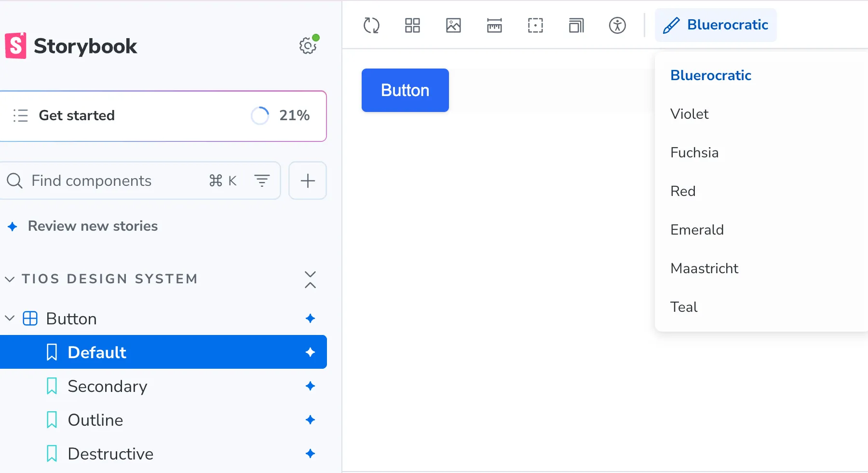Click the plus create story button

308,181
